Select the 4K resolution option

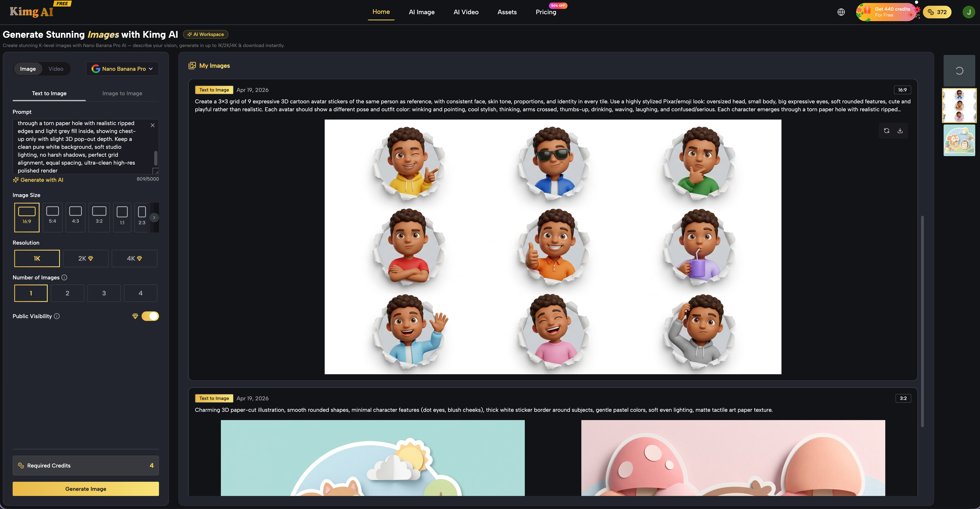(x=134, y=258)
